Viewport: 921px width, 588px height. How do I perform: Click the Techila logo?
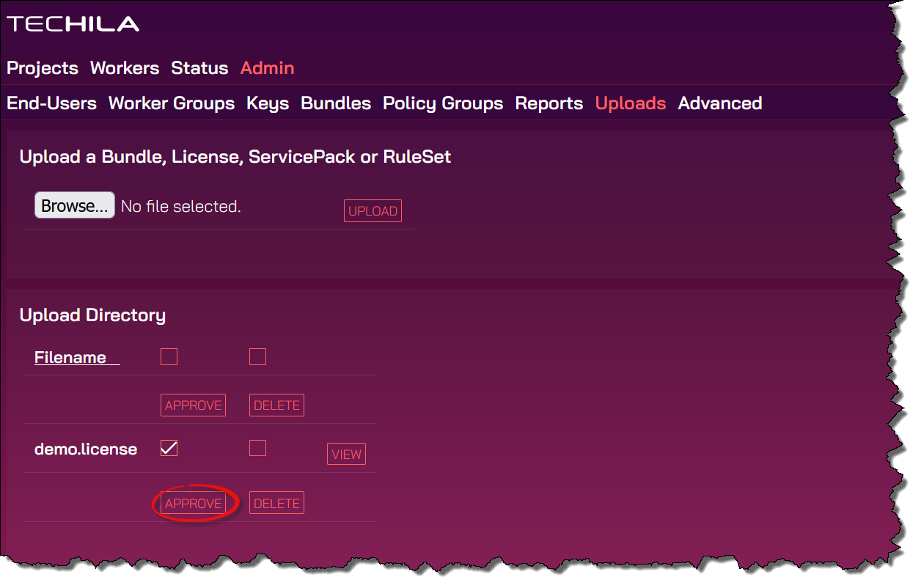(x=73, y=24)
